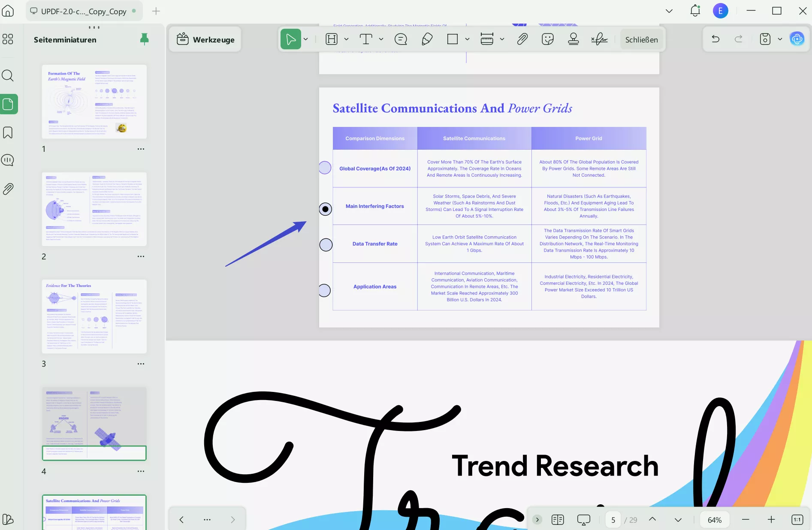Select the highlight text tool
The height and width of the screenshot is (530, 812).
[332, 39]
